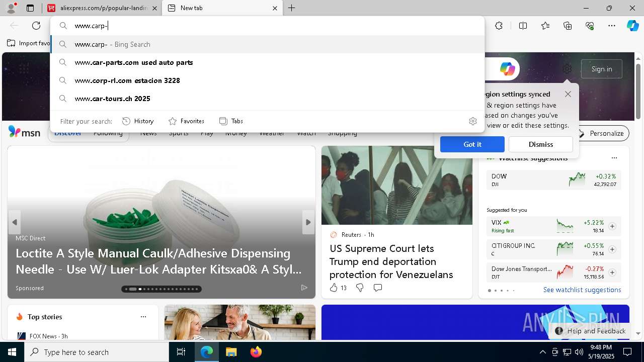Screen dimensions: 644x362
Task: Close the New tab tab
Action: pos(275,8)
